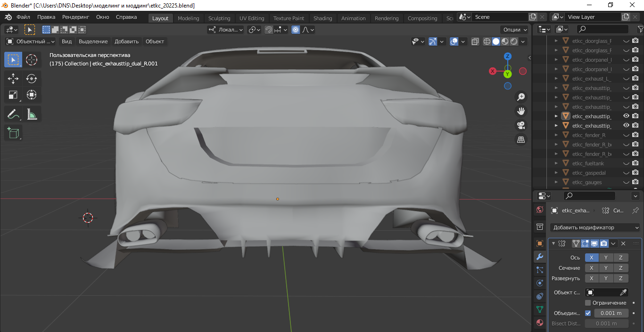This screenshot has width=644, height=332.
Task: Open the Добавить модификатор dropdown
Action: click(x=596, y=227)
